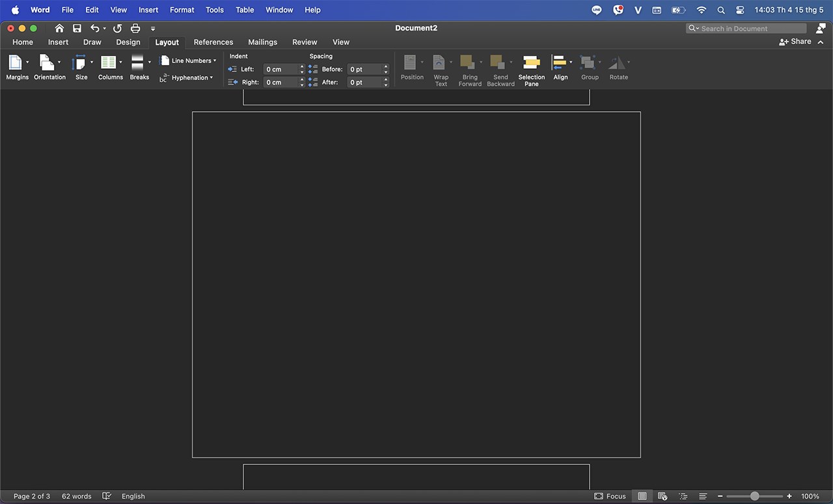The width and height of the screenshot is (833, 504).
Task: Adjust the zoom slider handle
Action: (x=754, y=496)
